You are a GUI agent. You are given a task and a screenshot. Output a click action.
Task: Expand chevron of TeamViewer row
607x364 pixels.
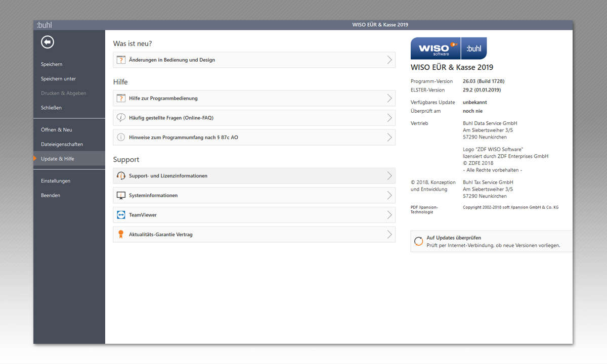pos(389,215)
